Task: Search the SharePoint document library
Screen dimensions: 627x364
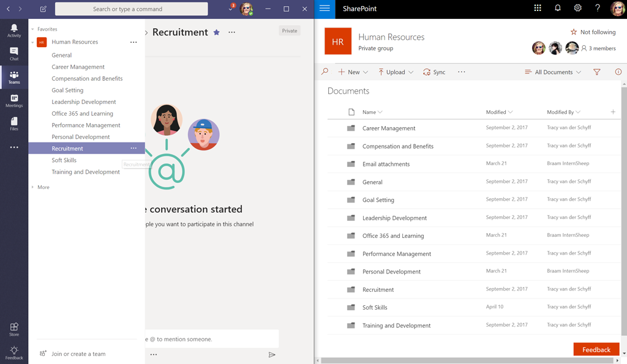Action: tap(325, 72)
